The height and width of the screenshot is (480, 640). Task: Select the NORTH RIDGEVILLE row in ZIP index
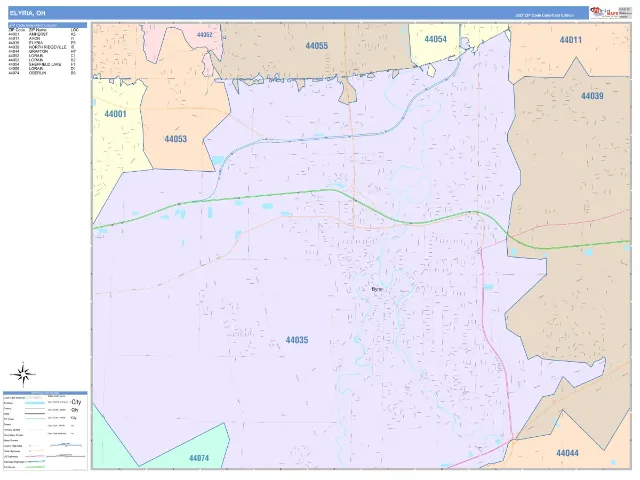42,47
